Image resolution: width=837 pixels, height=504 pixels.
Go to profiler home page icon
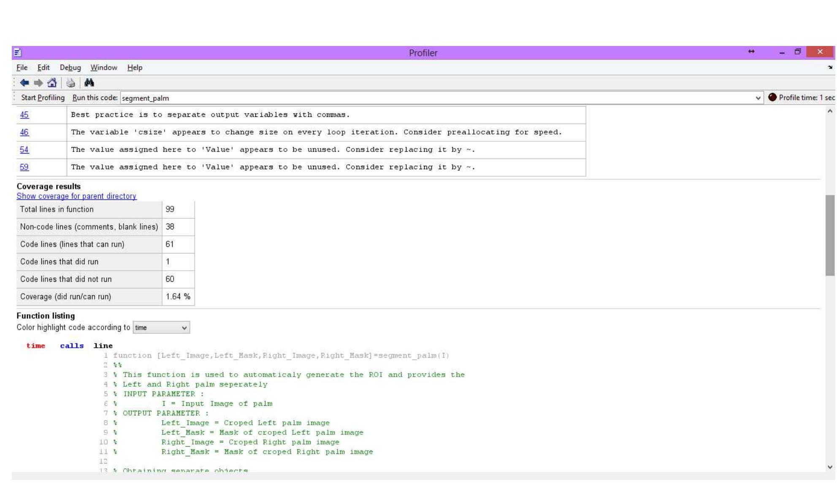52,83
